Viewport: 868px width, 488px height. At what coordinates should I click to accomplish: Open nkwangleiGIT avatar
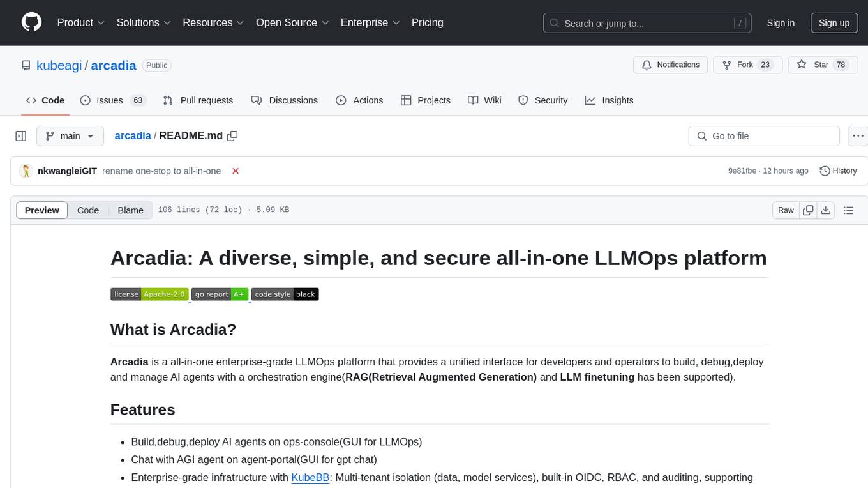tap(26, 171)
